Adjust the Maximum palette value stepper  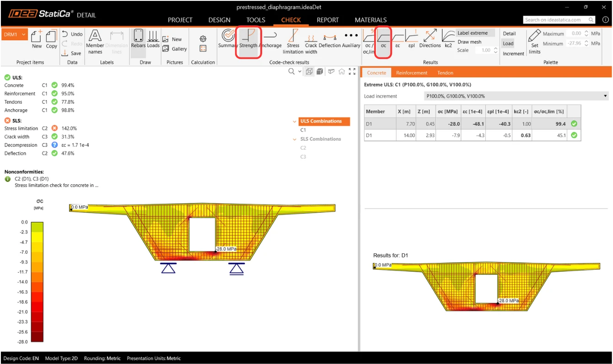(586, 33)
